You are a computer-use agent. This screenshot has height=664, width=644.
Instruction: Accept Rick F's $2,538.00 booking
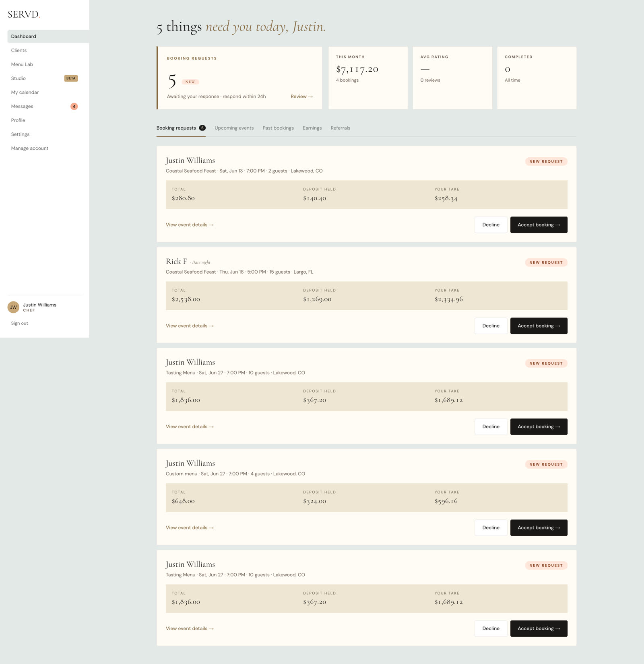point(539,326)
